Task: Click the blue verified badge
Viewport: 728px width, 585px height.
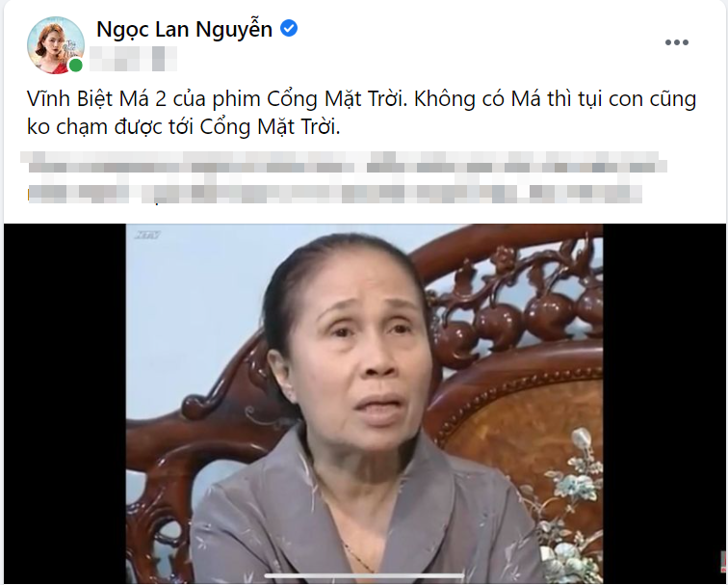Action: pos(289,29)
